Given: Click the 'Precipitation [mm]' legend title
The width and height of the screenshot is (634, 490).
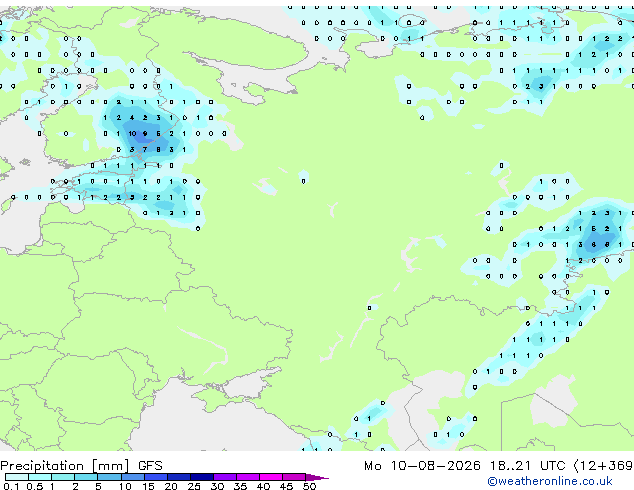Looking at the screenshot, I should [65, 466].
